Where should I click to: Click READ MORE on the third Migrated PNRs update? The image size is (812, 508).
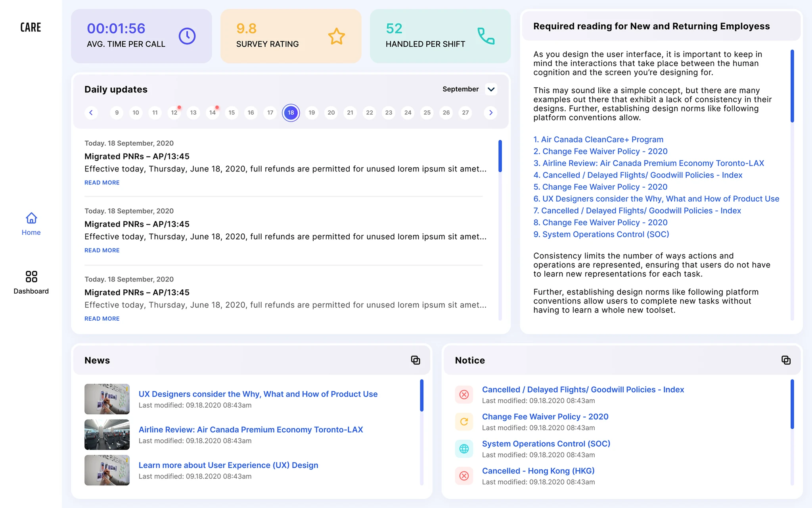(x=102, y=319)
